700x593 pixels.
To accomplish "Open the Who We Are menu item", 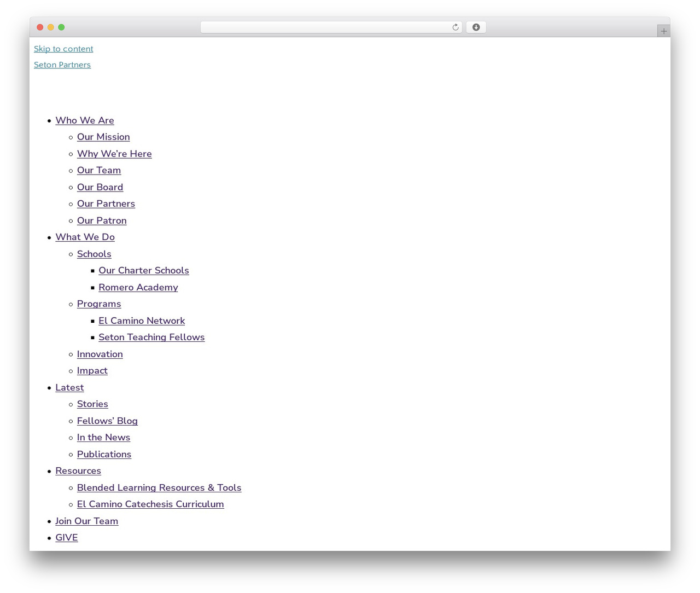I will 85,120.
